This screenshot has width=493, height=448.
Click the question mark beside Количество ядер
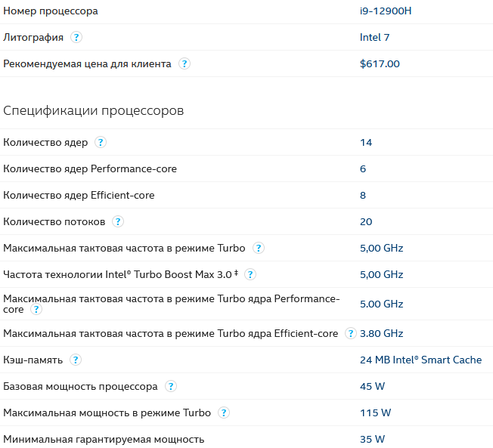click(101, 142)
